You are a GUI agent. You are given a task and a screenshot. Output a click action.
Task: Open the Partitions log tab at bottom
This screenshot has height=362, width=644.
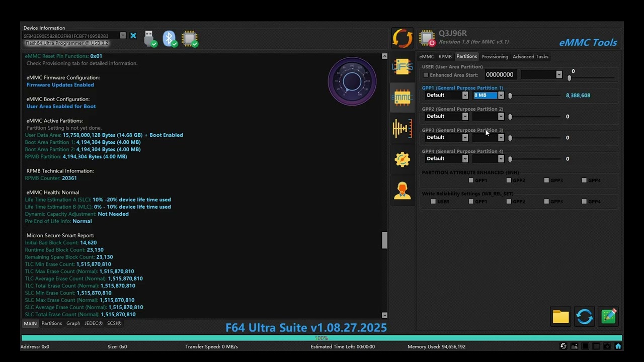point(52,323)
